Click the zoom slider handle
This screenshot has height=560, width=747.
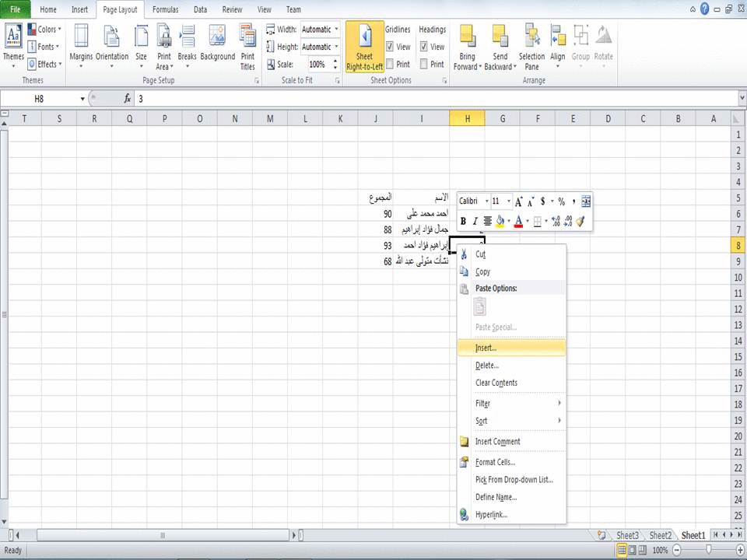pos(709,550)
